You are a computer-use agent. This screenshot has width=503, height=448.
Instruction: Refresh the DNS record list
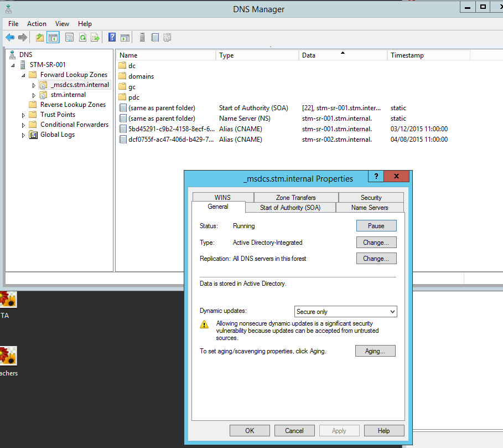pos(82,37)
